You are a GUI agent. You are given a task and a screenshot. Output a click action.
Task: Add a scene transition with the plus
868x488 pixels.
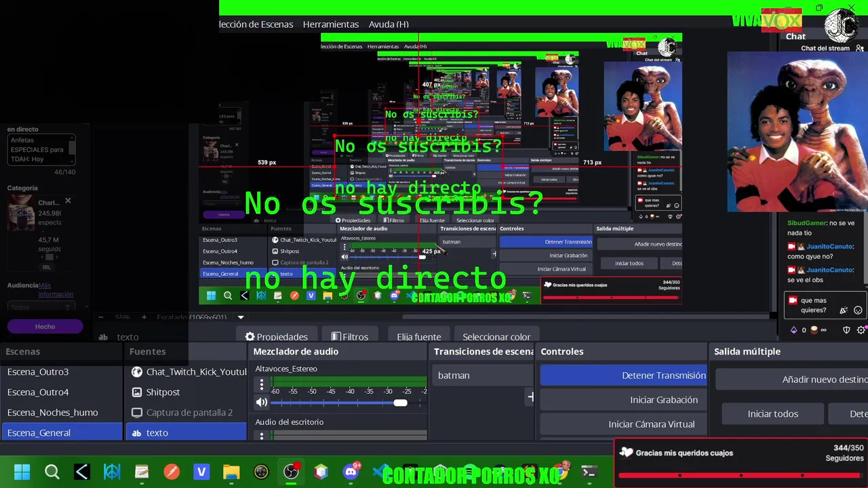tap(531, 397)
